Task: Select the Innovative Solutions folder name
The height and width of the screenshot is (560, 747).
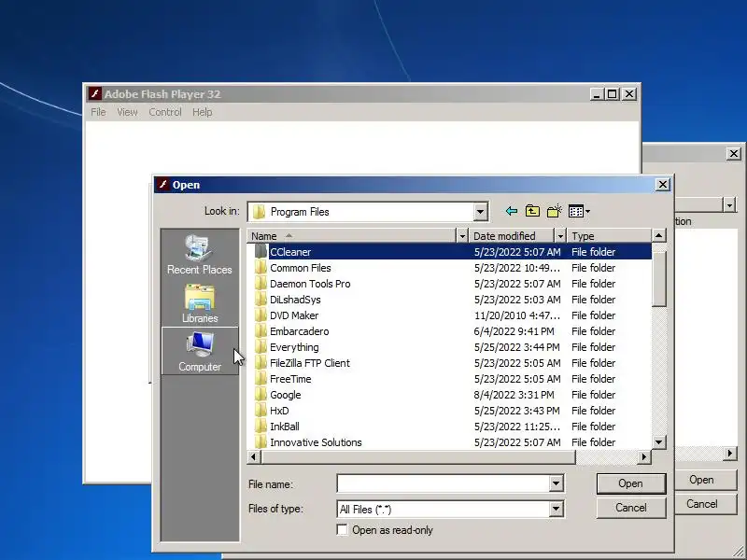Action: pos(316,442)
